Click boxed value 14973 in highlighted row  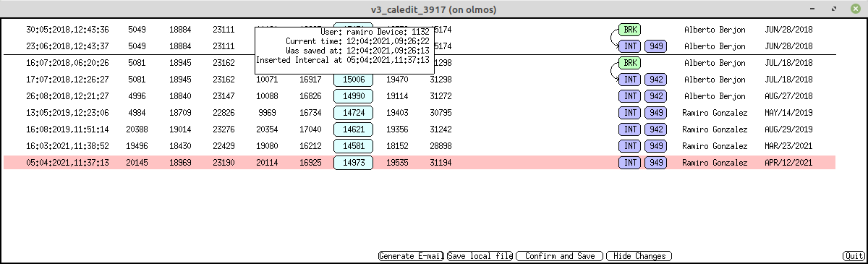pos(353,163)
